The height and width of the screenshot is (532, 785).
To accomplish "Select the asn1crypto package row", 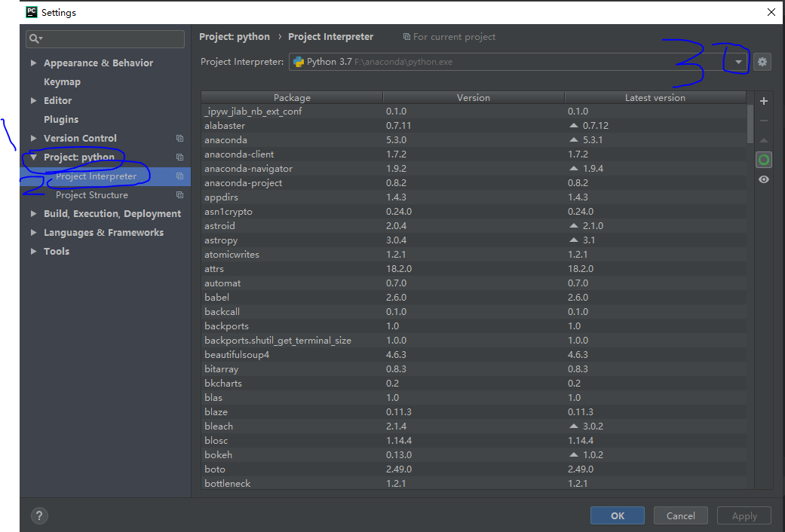I will tap(474, 211).
